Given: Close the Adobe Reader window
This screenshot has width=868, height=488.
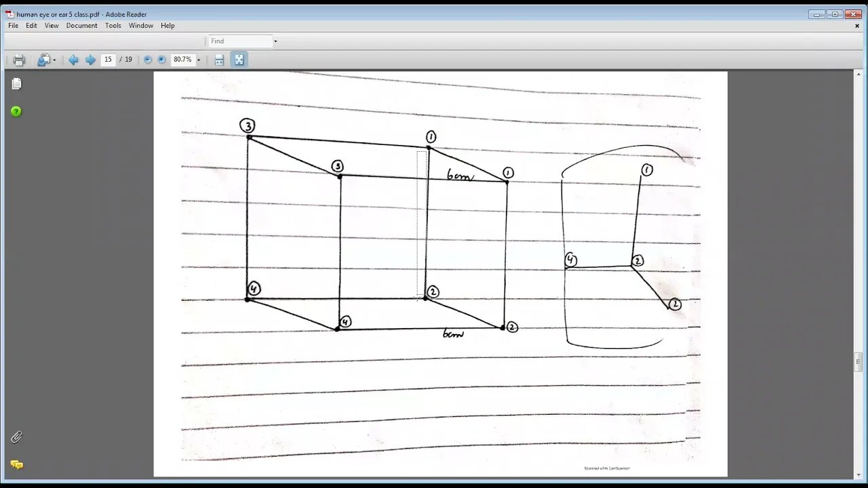Looking at the screenshot, I should [853, 14].
